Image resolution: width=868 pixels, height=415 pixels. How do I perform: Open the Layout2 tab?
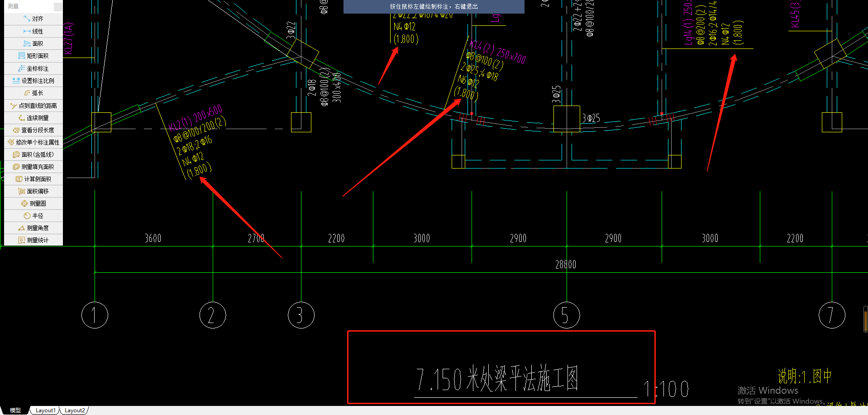(74, 410)
